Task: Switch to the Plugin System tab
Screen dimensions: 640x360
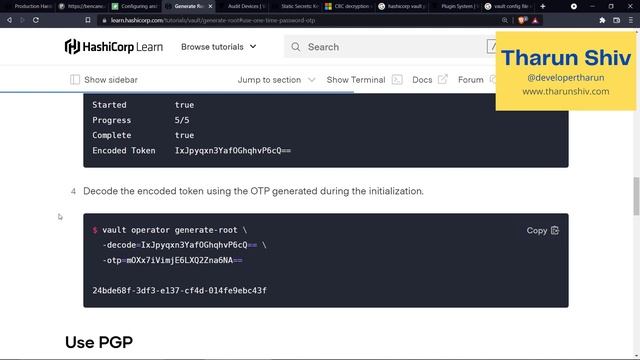Action: [455, 6]
